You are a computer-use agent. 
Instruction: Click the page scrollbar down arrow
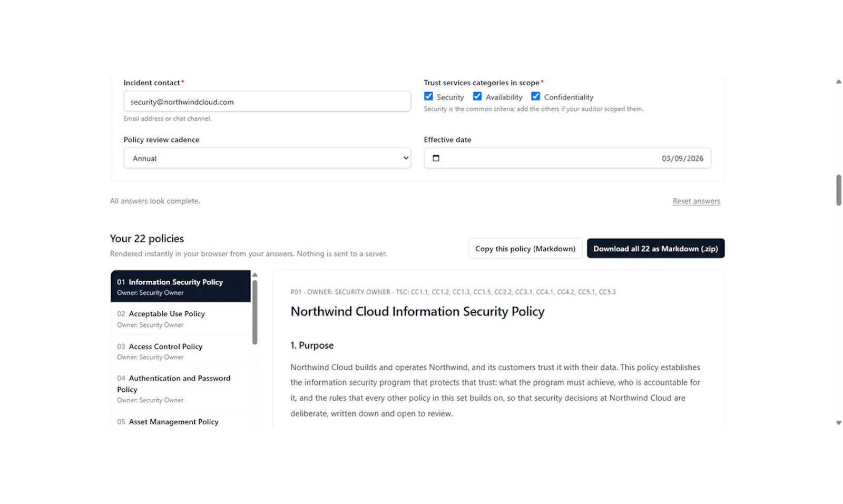838,423
